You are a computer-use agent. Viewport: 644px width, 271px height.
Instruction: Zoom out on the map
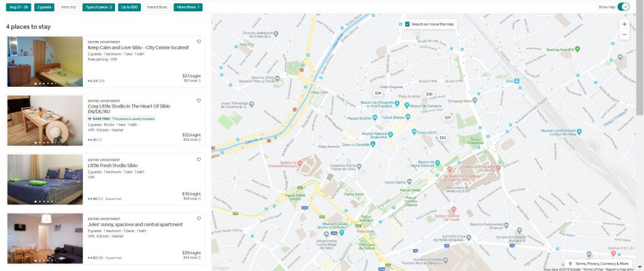(624, 35)
